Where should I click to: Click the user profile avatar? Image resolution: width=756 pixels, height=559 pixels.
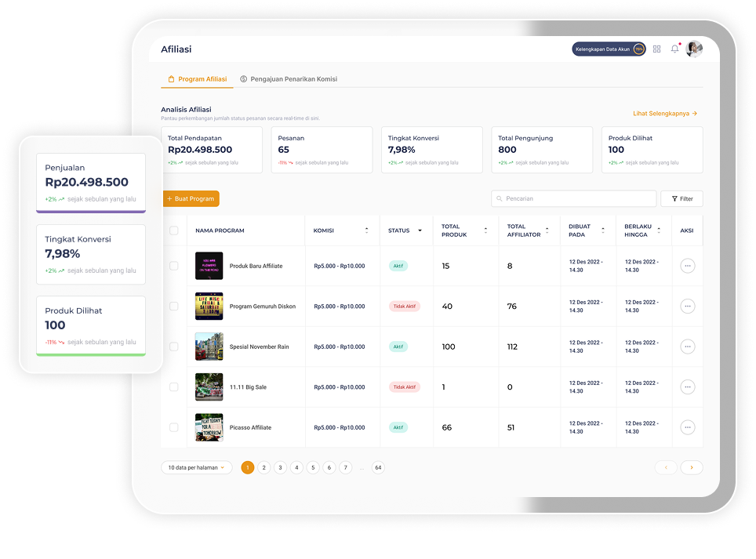[x=694, y=49]
